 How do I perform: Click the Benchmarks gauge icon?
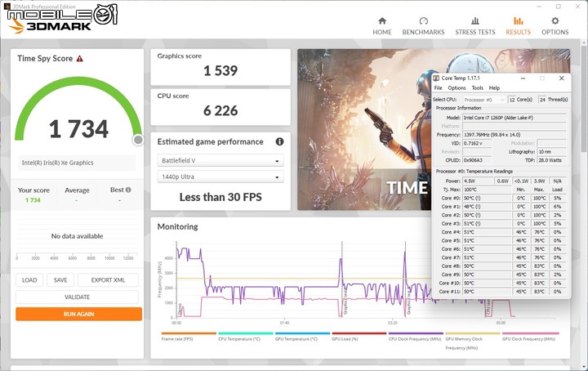(423, 20)
